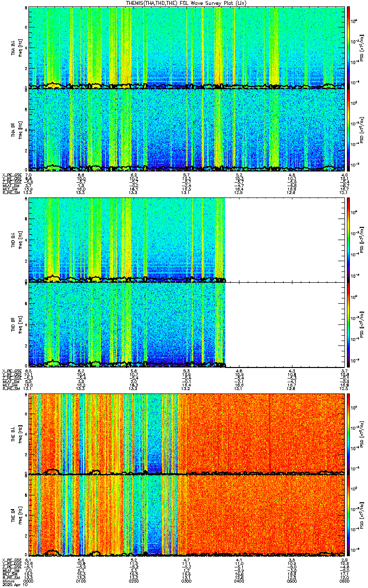Click the blank no-data area of THD B-perpendicular panel
Screen dimensions: 368x588
pyautogui.click(x=286, y=240)
